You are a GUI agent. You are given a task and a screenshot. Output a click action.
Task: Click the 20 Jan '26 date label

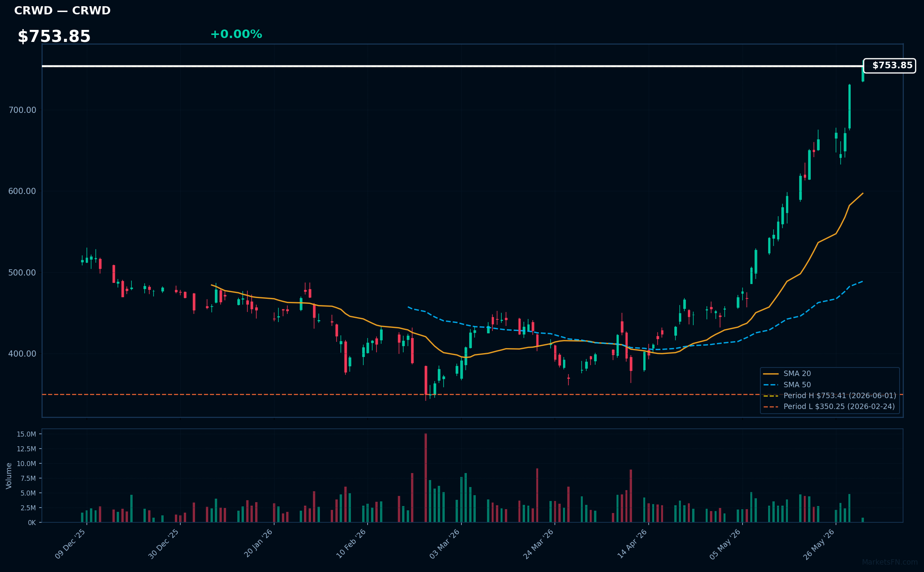[258, 543]
